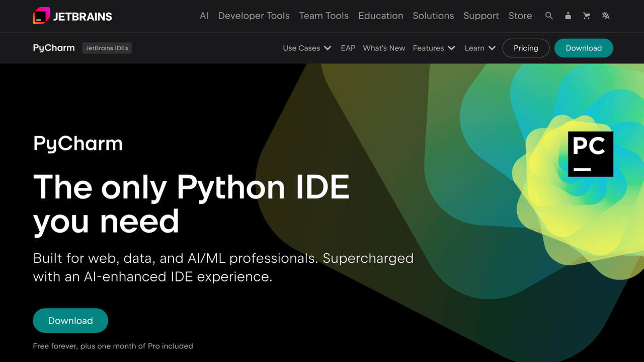The image size is (644, 362).
Task: Open the Pricing page
Action: [x=526, y=48]
